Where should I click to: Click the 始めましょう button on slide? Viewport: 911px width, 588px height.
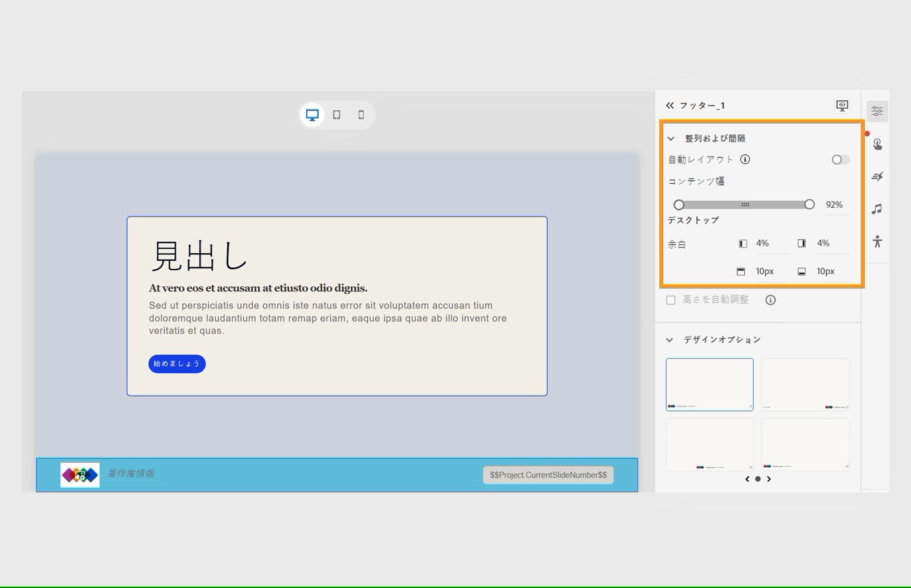(177, 364)
